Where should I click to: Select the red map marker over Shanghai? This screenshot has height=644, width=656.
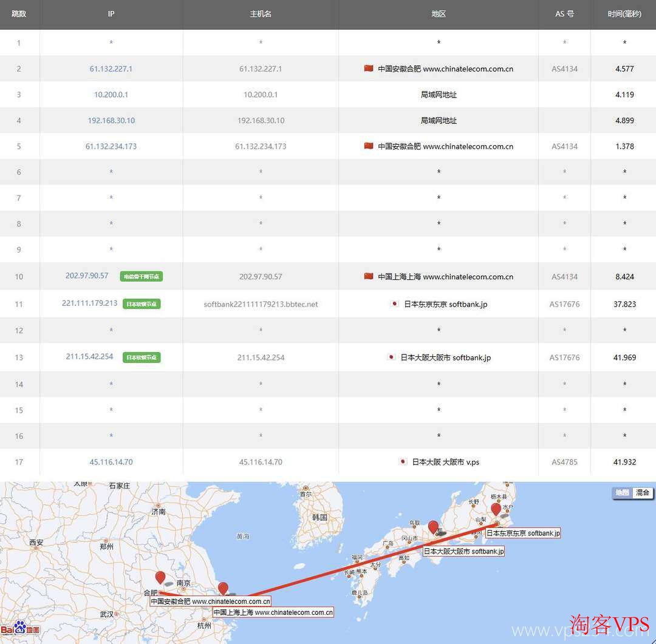[x=223, y=588]
